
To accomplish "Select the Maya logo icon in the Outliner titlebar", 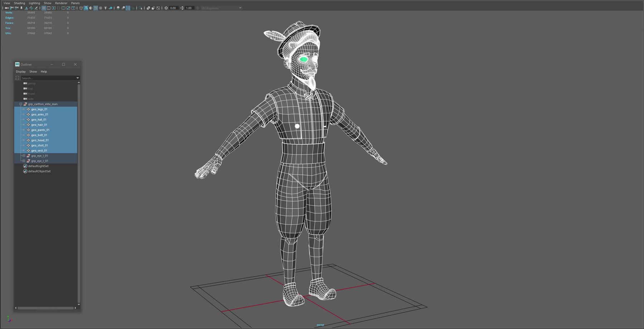I will pos(17,64).
